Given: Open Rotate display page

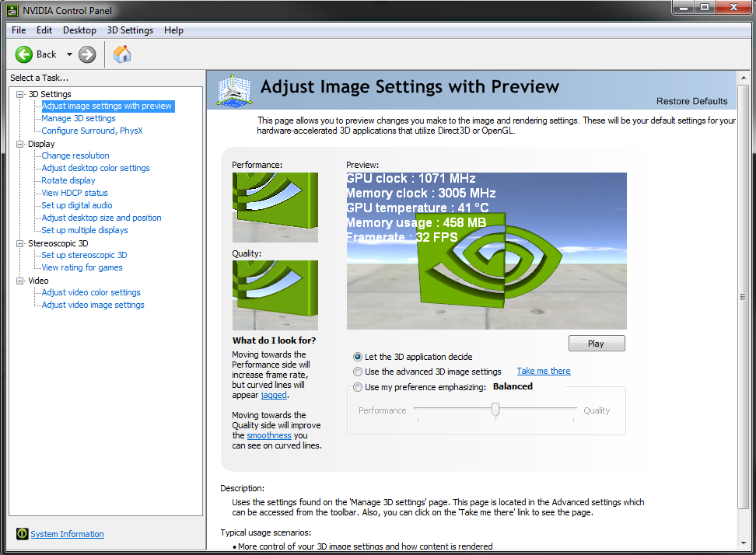Looking at the screenshot, I should (x=68, y=180).
